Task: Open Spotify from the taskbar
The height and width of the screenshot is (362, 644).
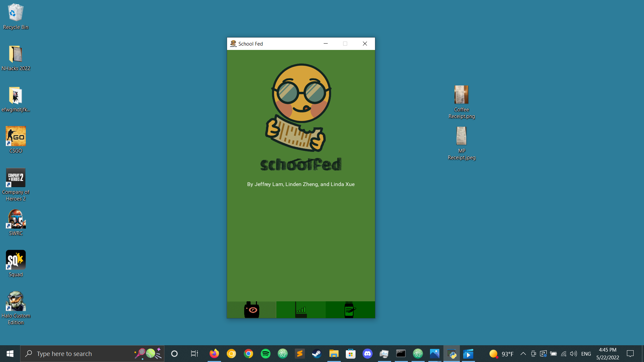Action: click(265, 354)
